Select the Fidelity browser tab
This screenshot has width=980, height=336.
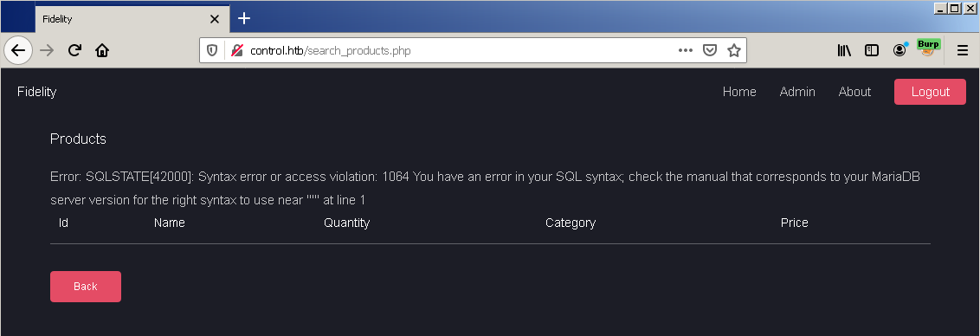[x=132, y=19]
